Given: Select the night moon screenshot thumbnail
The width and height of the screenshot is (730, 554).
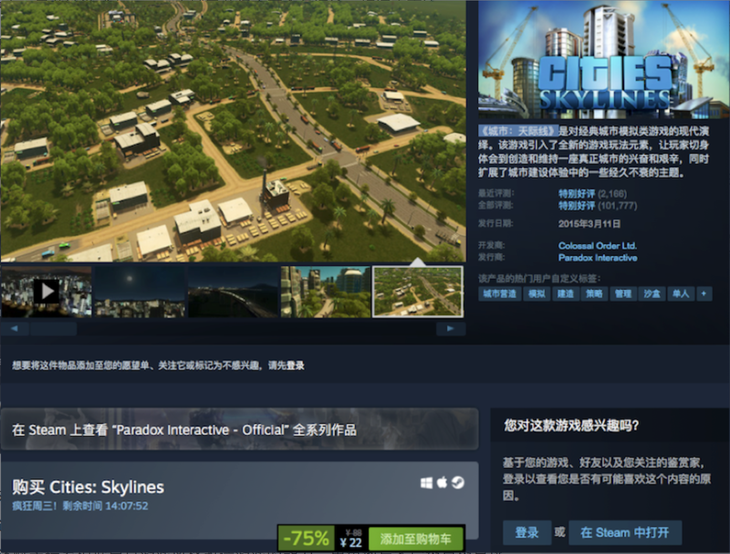Looking at the screenshot, I should [139, 292].
